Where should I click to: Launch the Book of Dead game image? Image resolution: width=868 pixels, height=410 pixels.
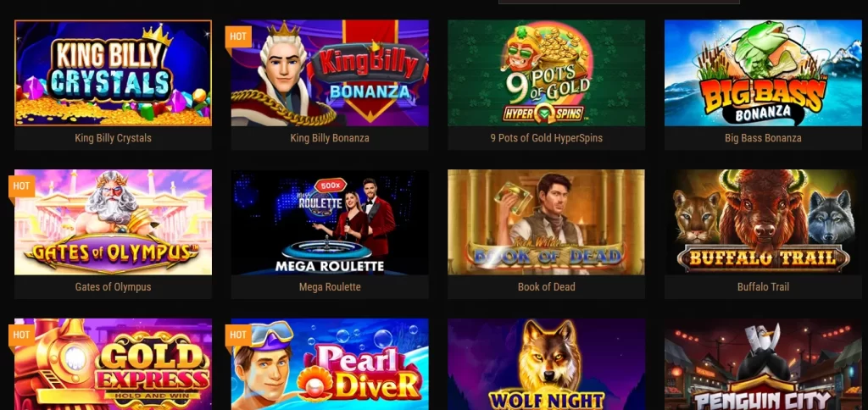coord(547,223)
